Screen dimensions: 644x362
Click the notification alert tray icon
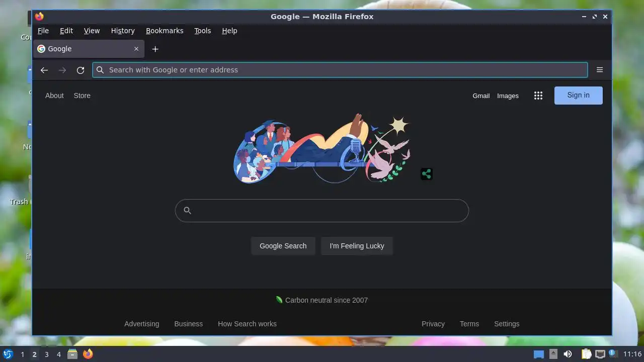[613, 353]
